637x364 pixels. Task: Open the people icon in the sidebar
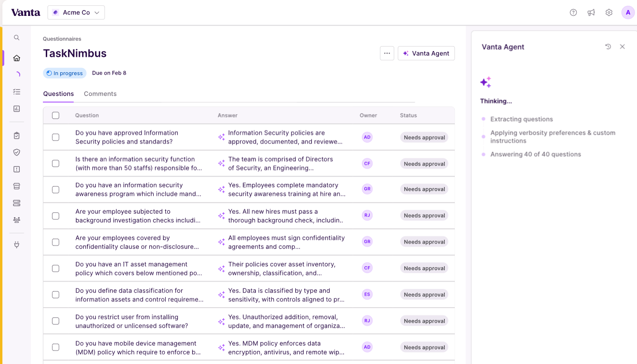coord(16,220)
